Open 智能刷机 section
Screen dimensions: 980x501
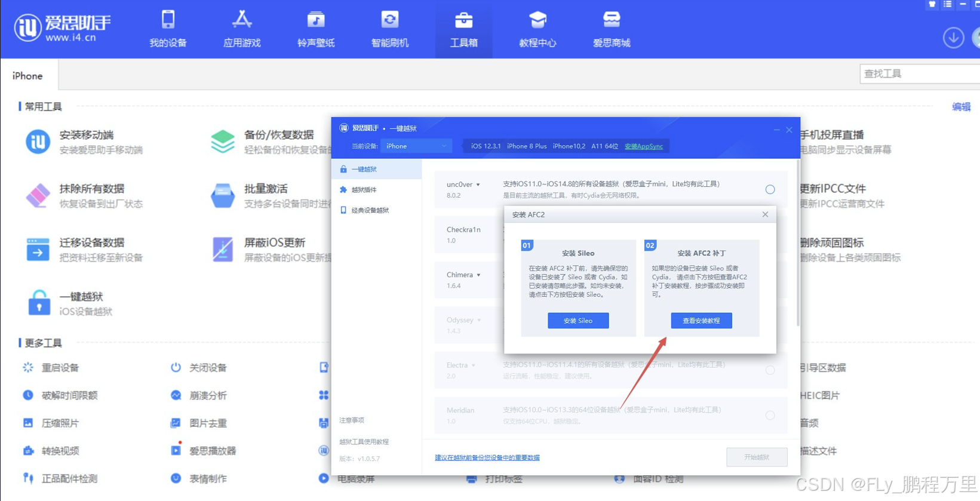(x=390, y=29)
